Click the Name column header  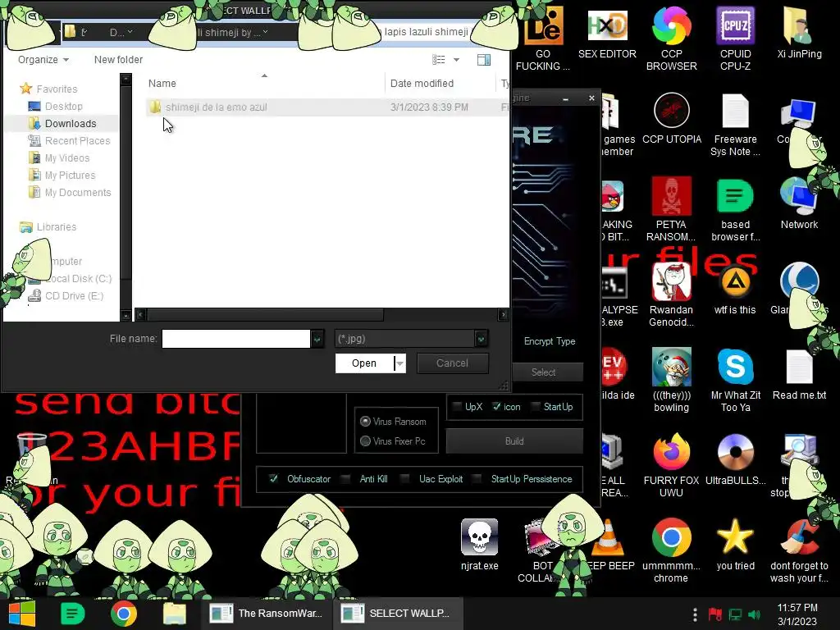(162, 84)
